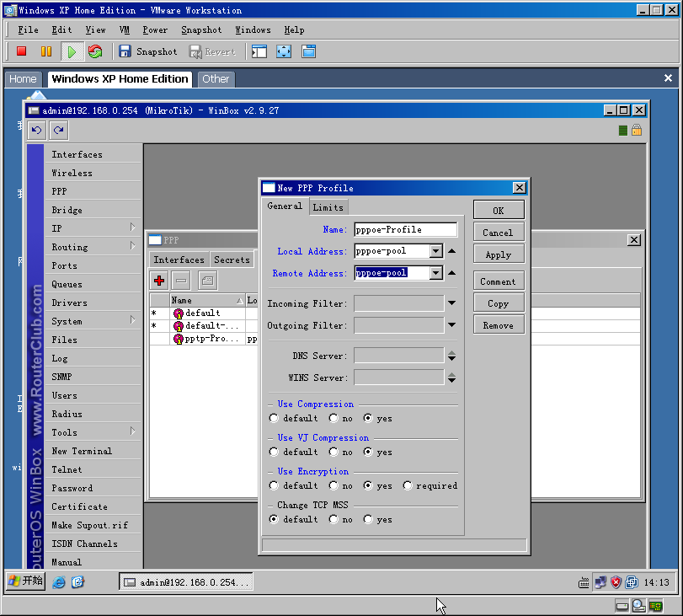Click the VMware pause suspend icon
683x616 pixels.
(45, 51)
